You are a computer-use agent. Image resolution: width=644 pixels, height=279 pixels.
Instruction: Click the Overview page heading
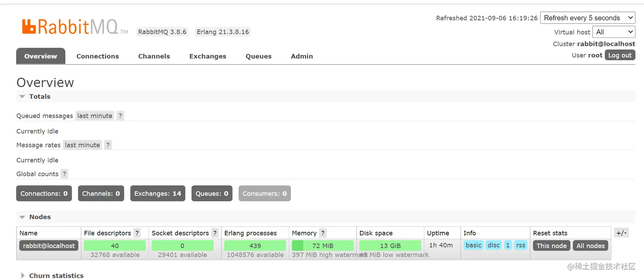[45, 83]
